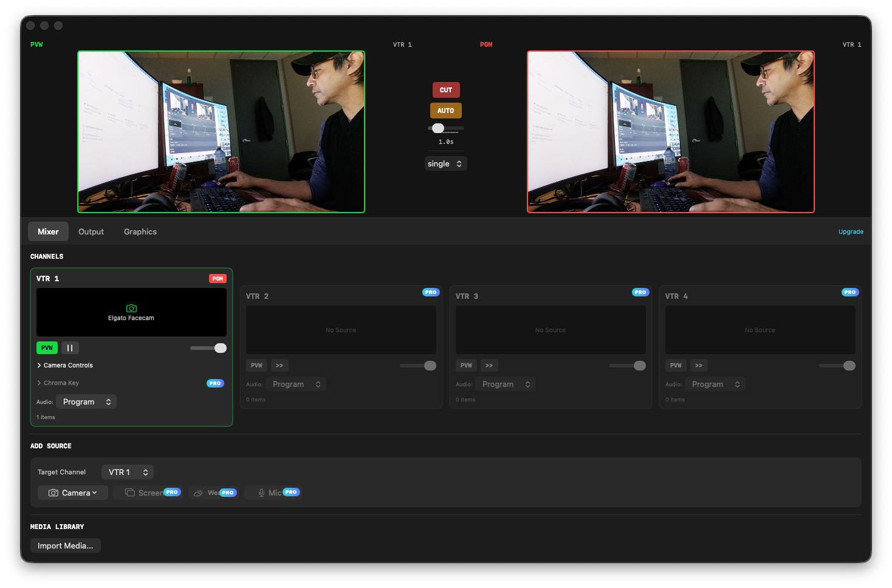Screen dimensions: 892x588
Task: Toggle PVW on the VTR 1 channel
Action: (x=47, y=347)
